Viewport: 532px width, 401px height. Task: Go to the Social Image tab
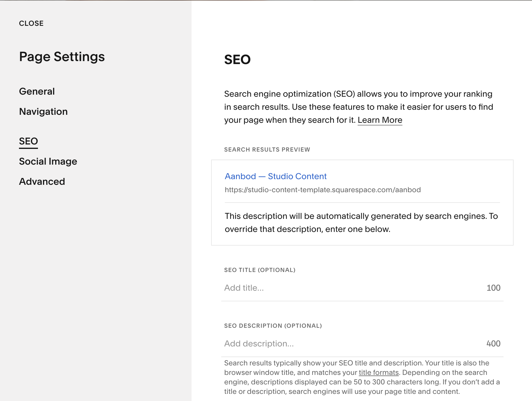(x=48, y=161)
